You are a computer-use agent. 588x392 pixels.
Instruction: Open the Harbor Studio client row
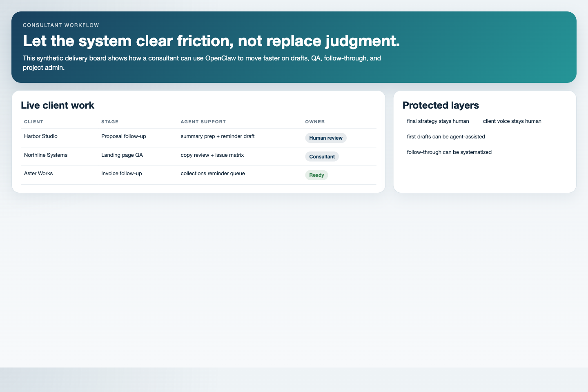click(41, 136)
